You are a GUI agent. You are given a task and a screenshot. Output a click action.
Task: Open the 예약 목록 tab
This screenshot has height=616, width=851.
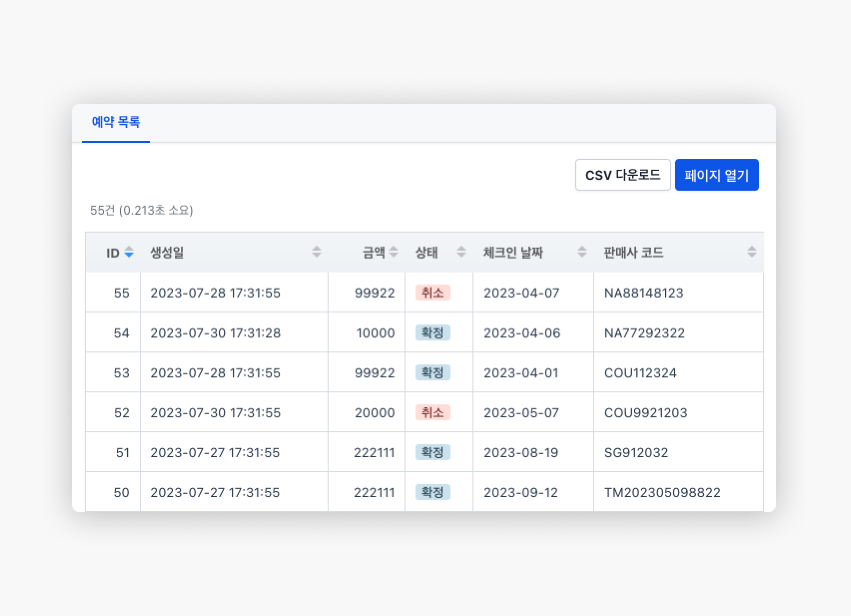(116, 122)
